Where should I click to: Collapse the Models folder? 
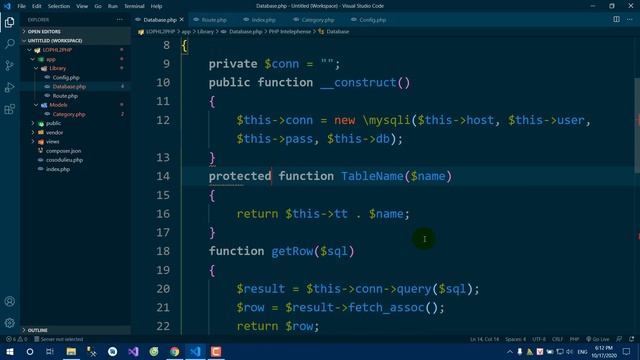click(x=36, y=105)
